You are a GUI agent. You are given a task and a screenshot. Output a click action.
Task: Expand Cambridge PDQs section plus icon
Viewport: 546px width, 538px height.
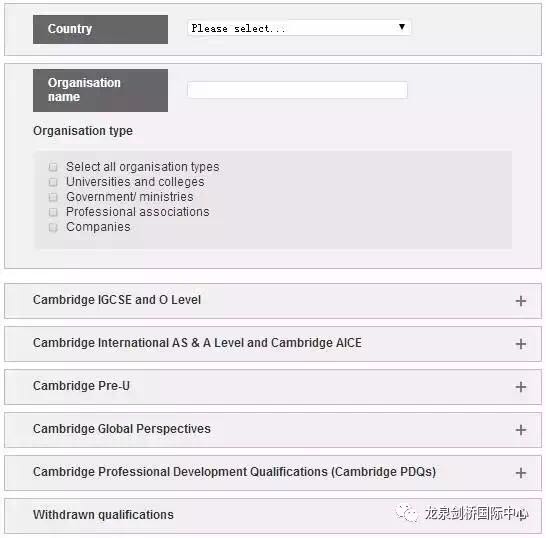click(x=521, y=473)
